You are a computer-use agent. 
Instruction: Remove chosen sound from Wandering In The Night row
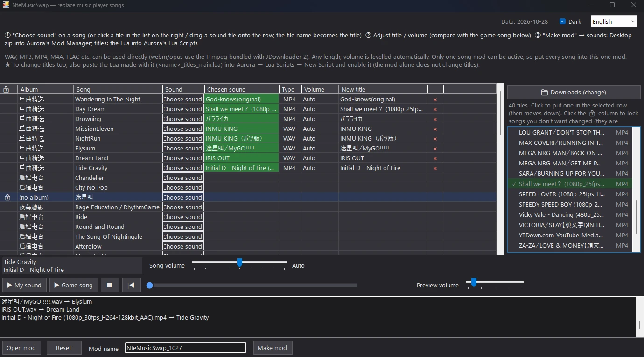pos(435,100)
